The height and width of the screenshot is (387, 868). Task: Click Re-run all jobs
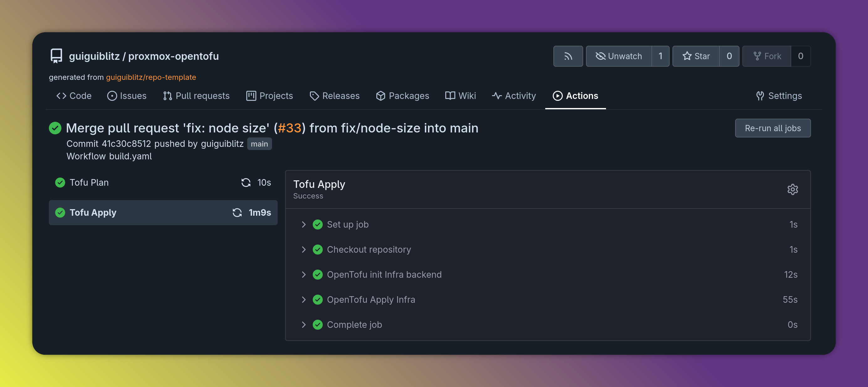(x=773, y=128)
